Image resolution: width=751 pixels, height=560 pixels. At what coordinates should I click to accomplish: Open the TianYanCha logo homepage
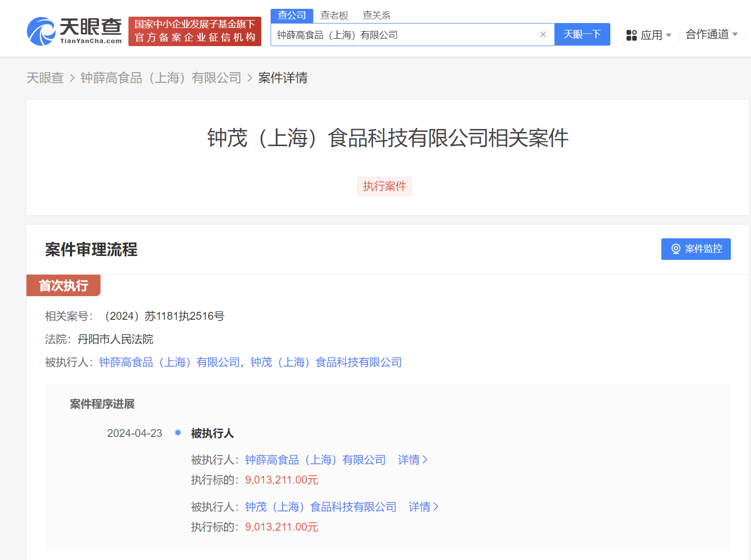(74, 31)
